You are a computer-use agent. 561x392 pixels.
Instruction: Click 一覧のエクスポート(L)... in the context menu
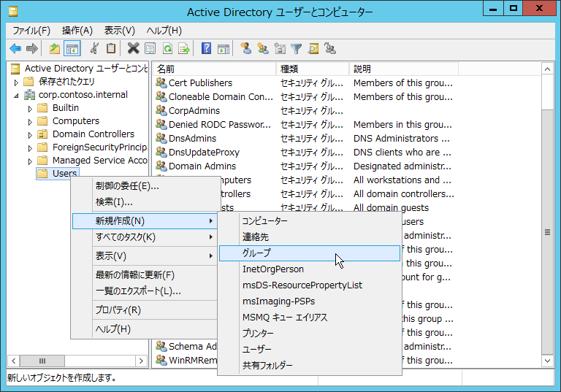(x=145, y=291)
